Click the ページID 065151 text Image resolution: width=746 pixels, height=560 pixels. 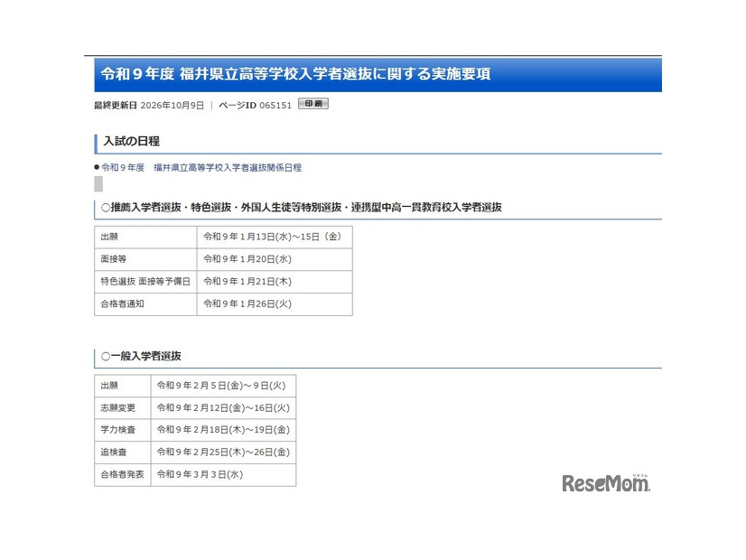click(255, 105)
